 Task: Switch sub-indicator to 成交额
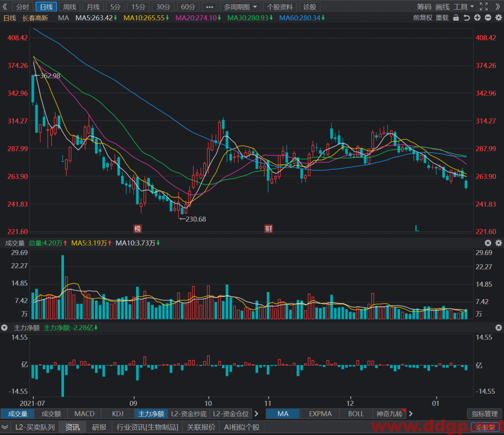click(51, 414)
